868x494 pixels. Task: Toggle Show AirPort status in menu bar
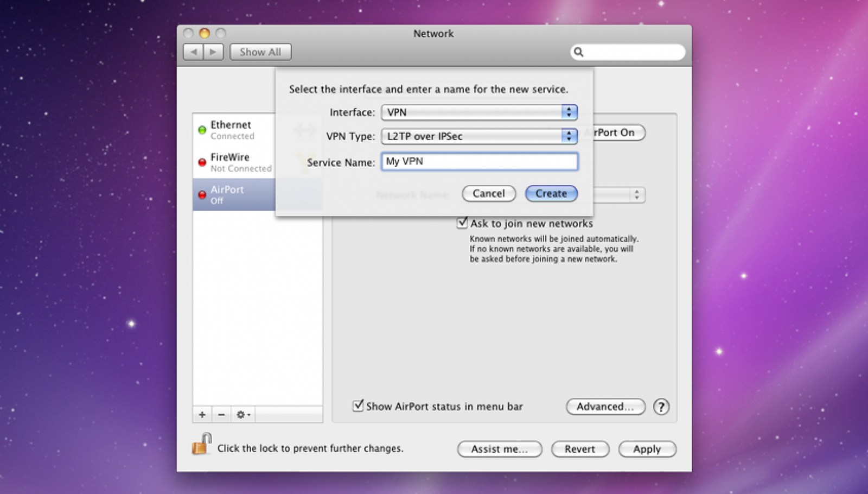pos(358,406)
